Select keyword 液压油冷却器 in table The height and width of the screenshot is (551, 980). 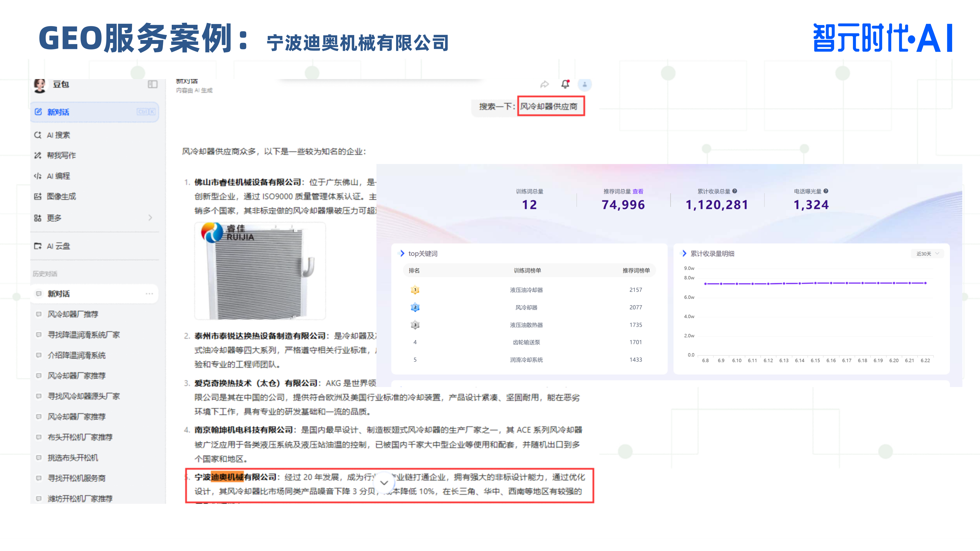(526, 290)
